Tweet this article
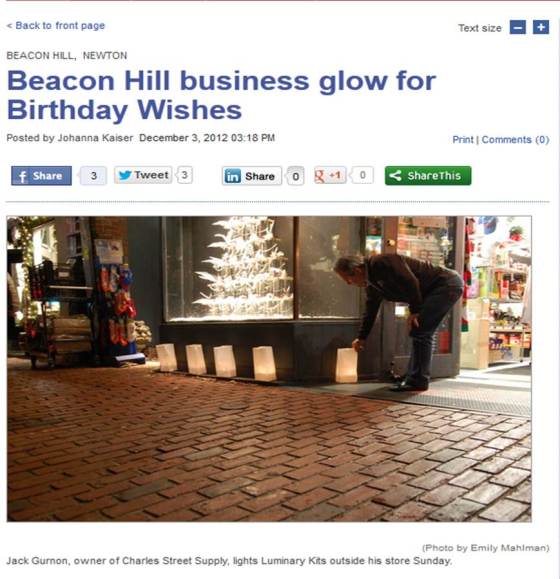The image size is (560, 579). tap(143, 175)
